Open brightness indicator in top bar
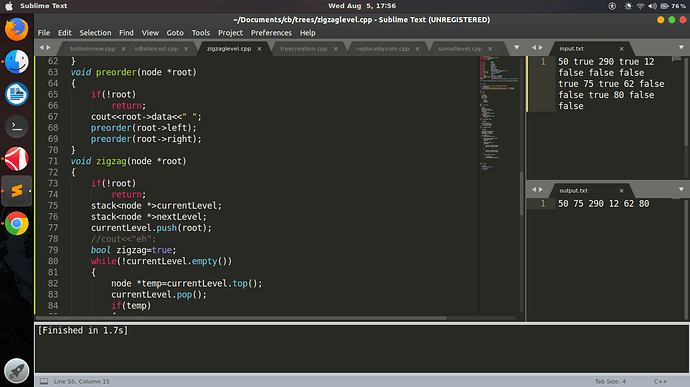The image size is (690, 387). [628, 6]
